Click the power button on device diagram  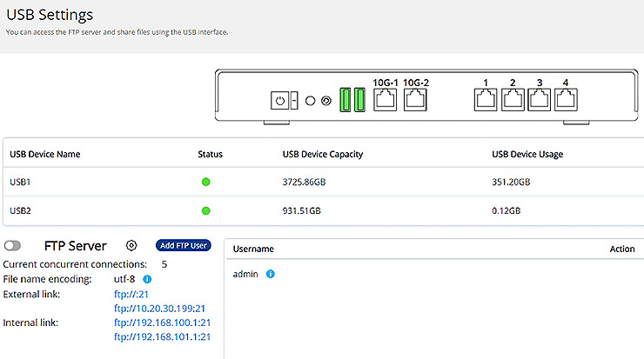[x=279, y=100]
